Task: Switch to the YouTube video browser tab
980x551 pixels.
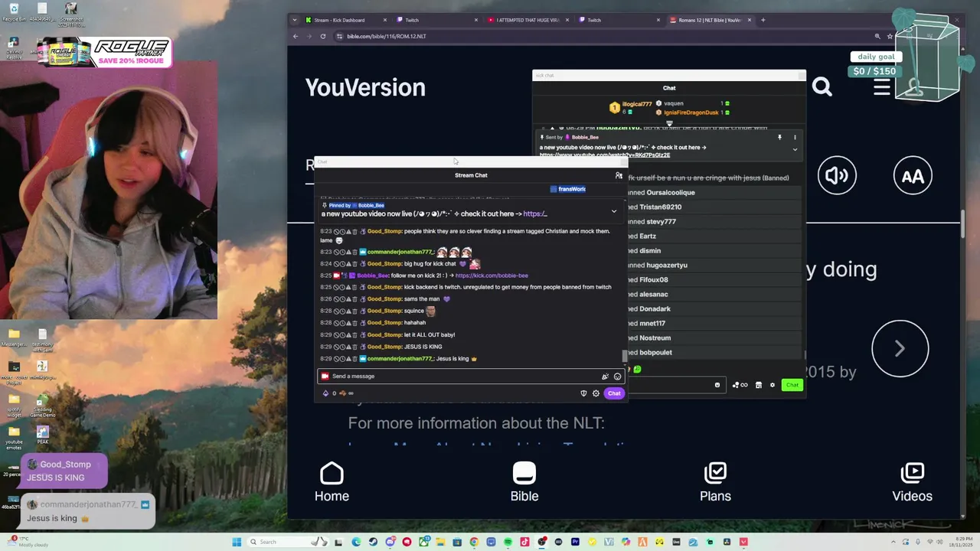Action: pos(528,20)
